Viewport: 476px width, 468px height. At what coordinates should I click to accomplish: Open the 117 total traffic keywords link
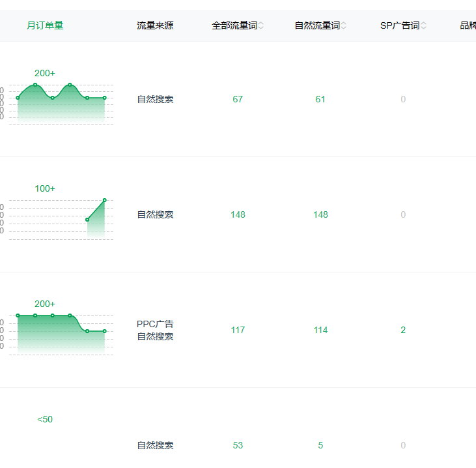(238, 330)
